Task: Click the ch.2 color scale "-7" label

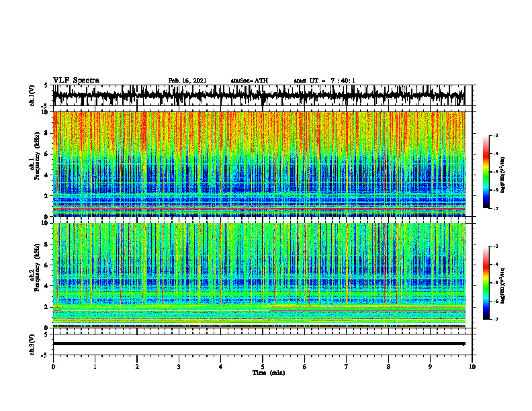Action: (x=496, y=319)
